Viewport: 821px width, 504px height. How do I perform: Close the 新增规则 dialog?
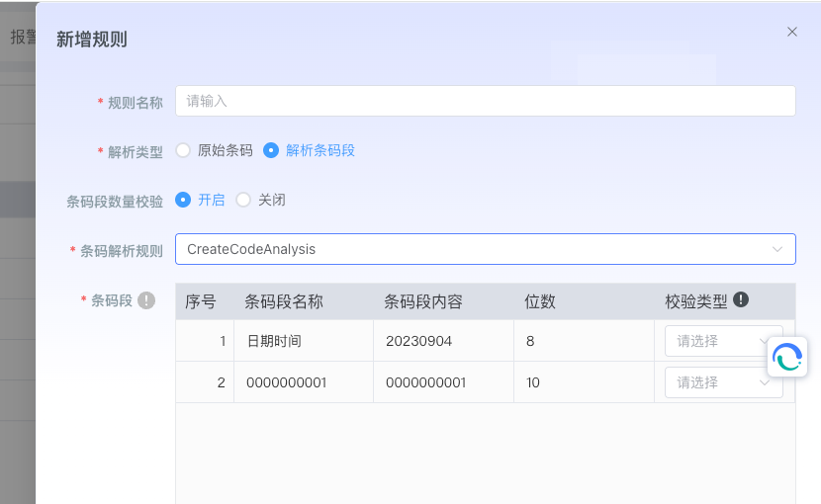[791, 32]
